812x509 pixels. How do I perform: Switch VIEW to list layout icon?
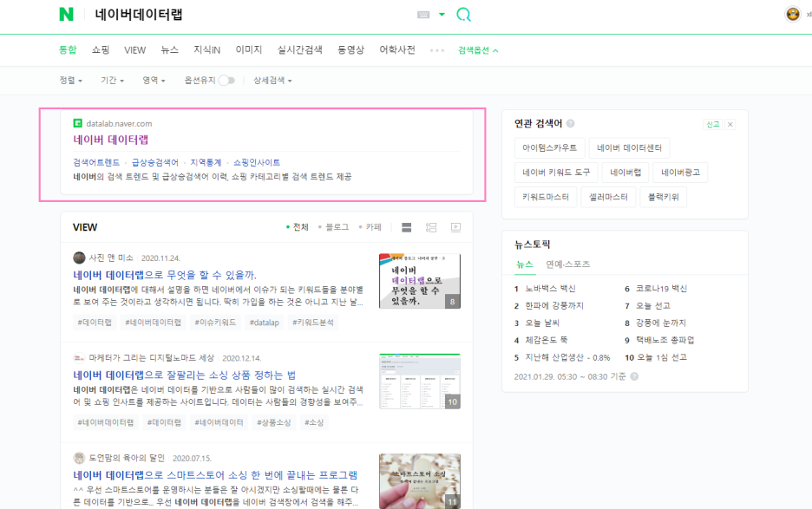pyautogui.click(x=431, y=227)
